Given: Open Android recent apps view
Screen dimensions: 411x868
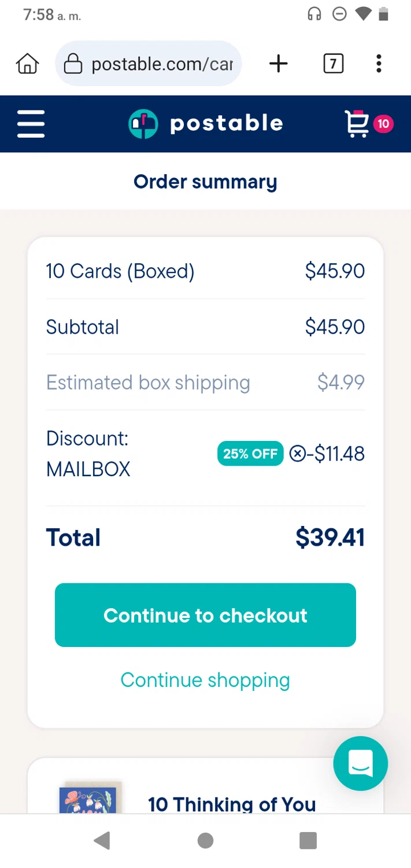Looking at the screenshot, I should pos(308,841).
